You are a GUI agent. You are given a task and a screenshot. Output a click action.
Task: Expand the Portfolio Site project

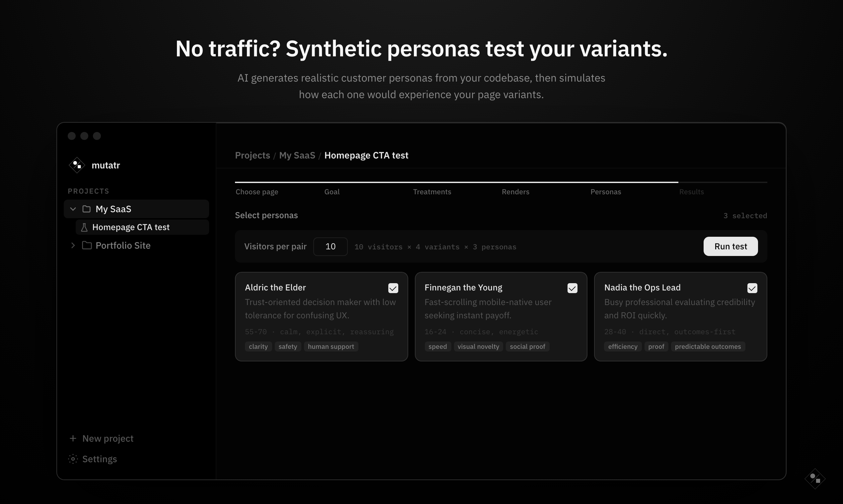pos(73,245)
